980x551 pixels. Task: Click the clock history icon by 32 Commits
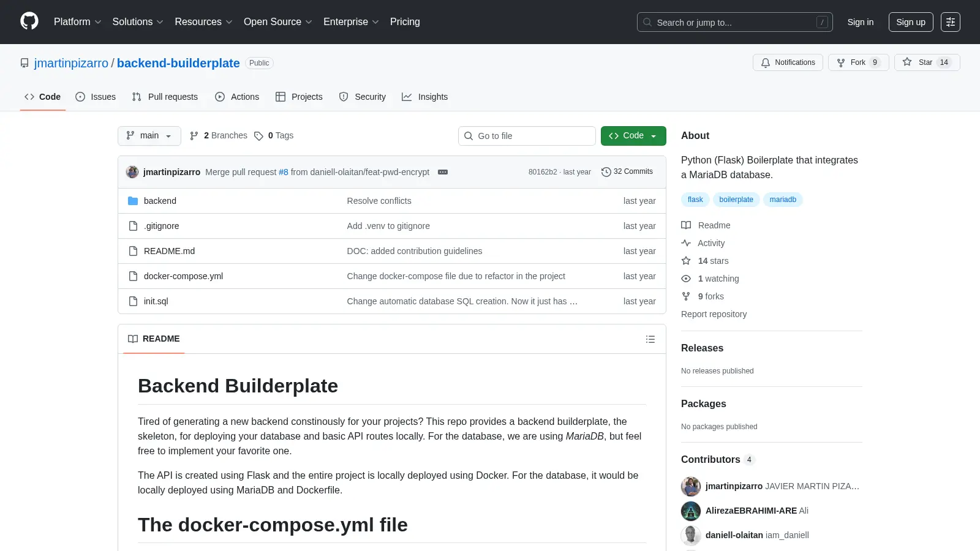606,172
